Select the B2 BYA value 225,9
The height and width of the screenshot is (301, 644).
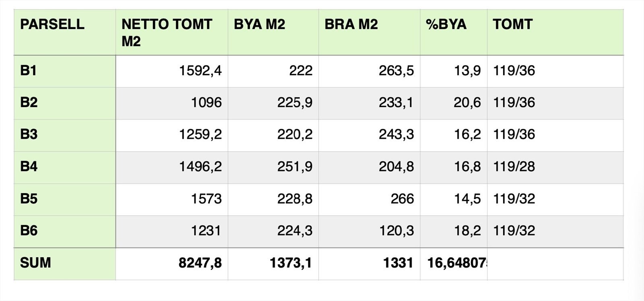click(294, 103)
